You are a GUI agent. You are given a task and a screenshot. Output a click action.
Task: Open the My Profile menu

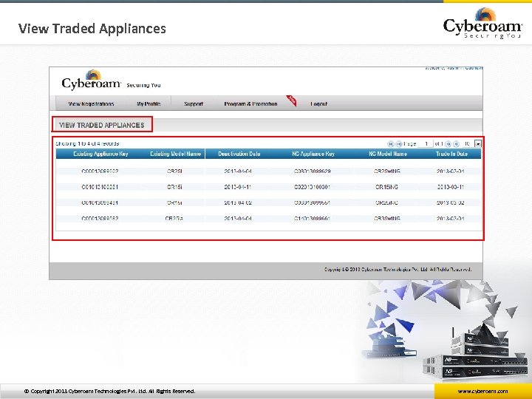coord(149,104)
